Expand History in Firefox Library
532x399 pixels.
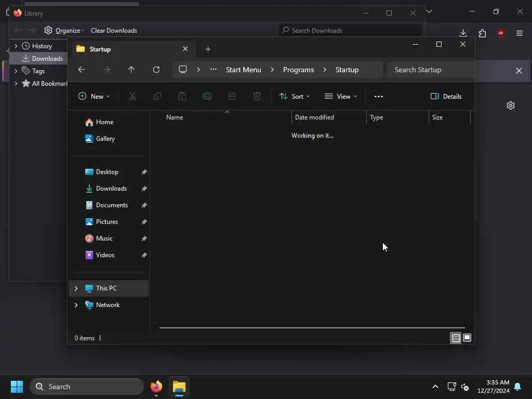coord(16,46)
